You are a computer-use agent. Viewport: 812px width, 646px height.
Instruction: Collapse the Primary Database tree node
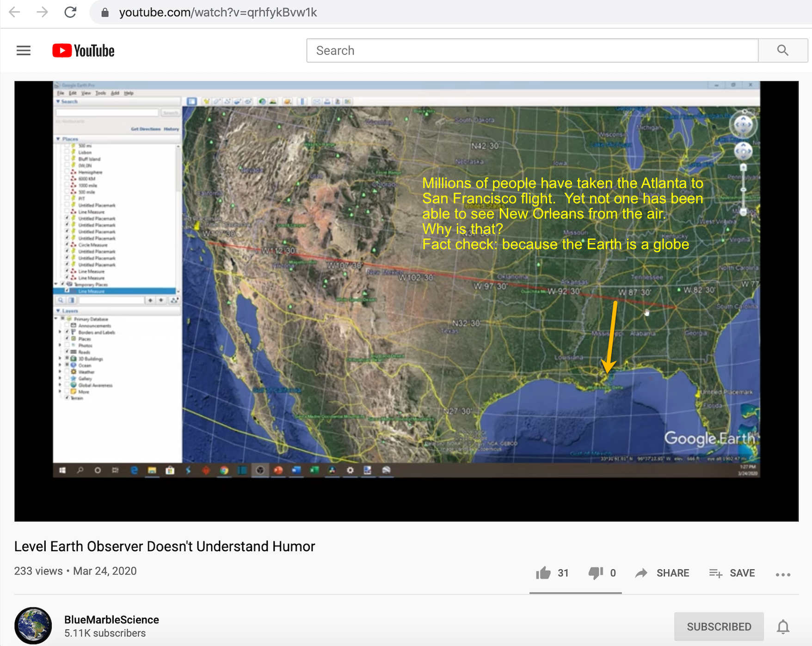point(56,319)
